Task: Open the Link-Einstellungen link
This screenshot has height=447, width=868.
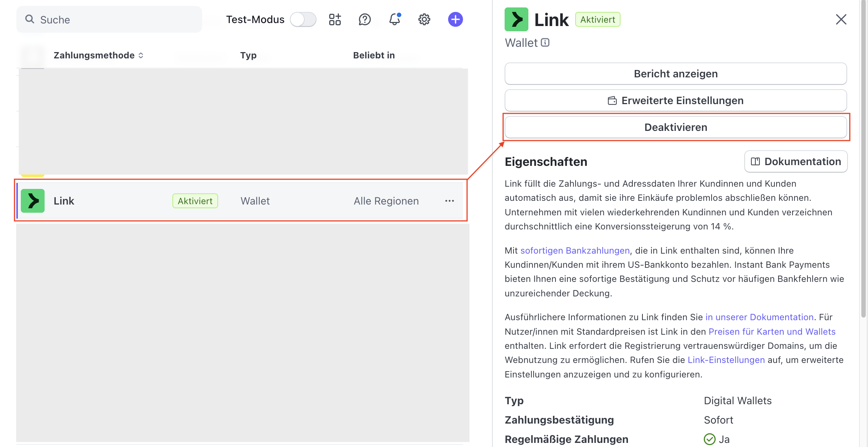Action: [x=726, y=360]
